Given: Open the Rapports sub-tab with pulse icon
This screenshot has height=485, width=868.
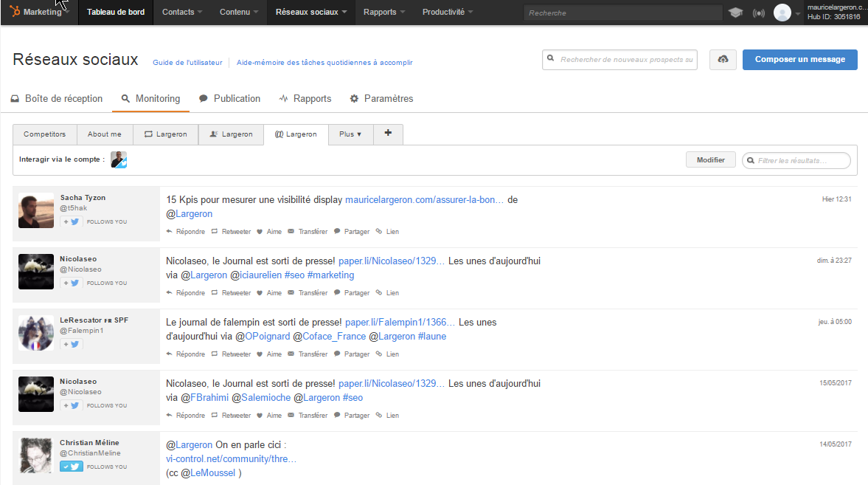Looking at the screenshot, I should (x=305, y=99).
